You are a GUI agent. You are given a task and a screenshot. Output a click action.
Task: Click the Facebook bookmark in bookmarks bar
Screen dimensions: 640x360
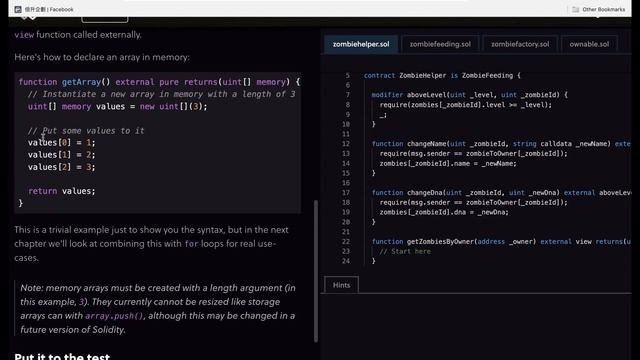click(44, 9)
